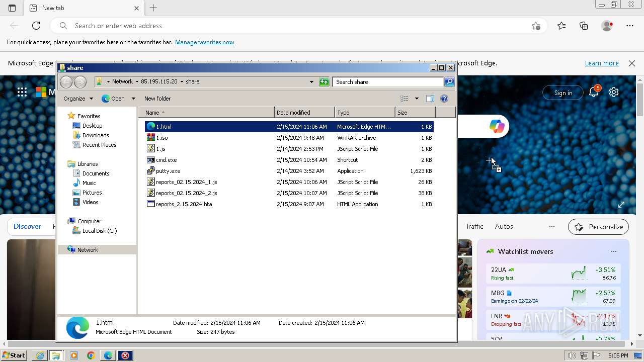644x362 pixels.
Task: Expand 85.195.115.20 breadcrumb dropdown arrow
Action: (182, 81)
